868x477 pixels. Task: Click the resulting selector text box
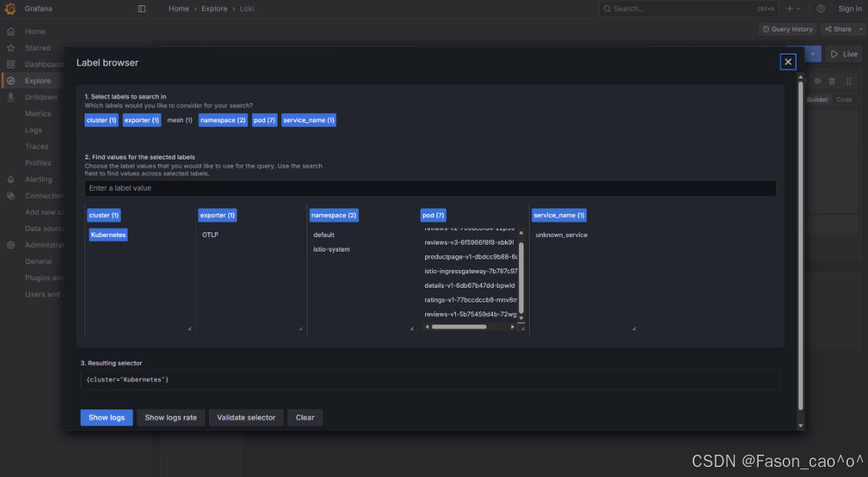coord(430,380)
